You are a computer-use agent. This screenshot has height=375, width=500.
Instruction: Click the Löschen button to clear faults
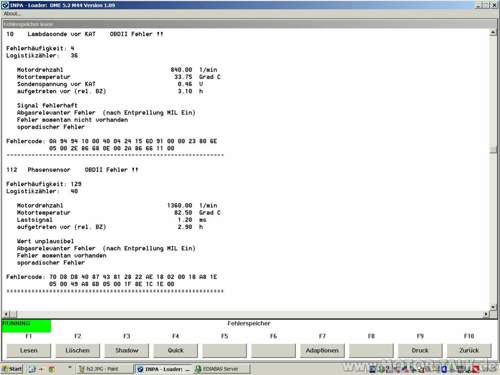(77, 350)
